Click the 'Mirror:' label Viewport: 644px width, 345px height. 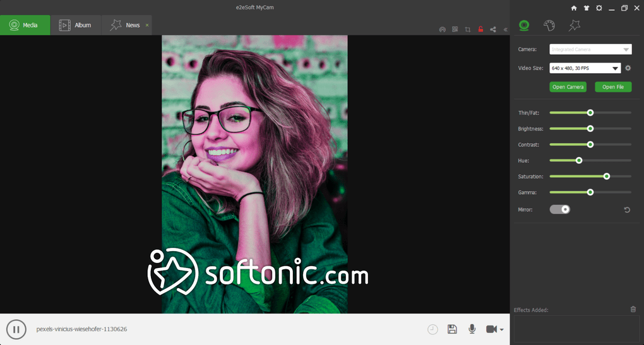pos(525,209)
